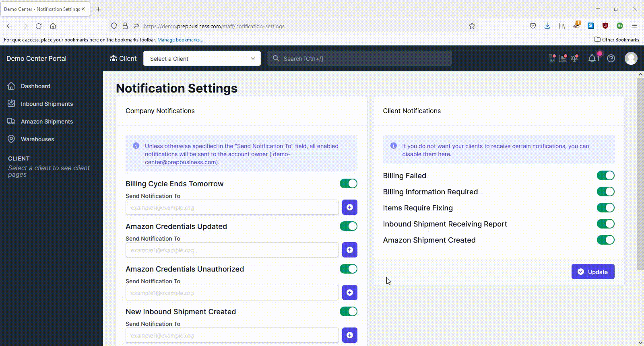Open the notifications bell

point(592,58)
